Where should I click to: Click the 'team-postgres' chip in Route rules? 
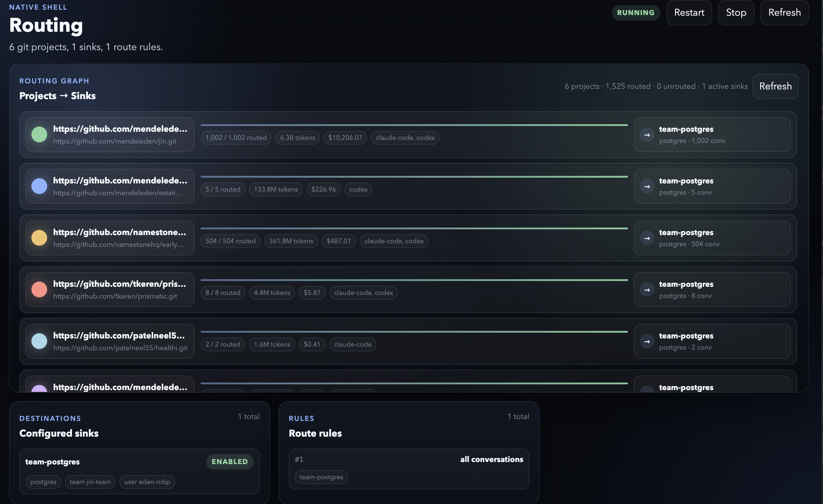[x=321, y=477]
